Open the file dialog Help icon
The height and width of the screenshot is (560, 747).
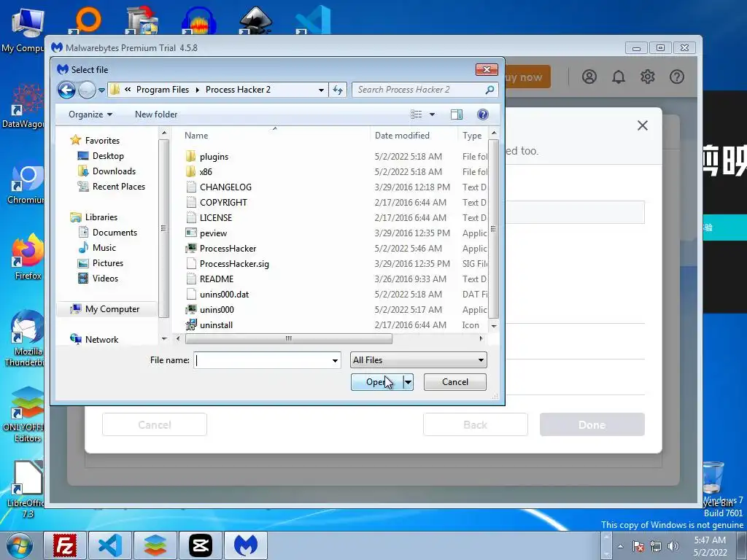click(x=483, y=114)
